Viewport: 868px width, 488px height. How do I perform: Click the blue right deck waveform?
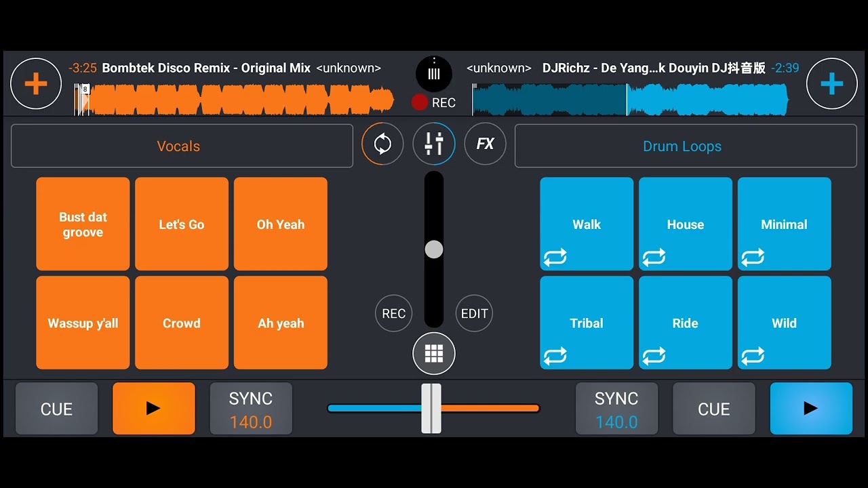631,100
